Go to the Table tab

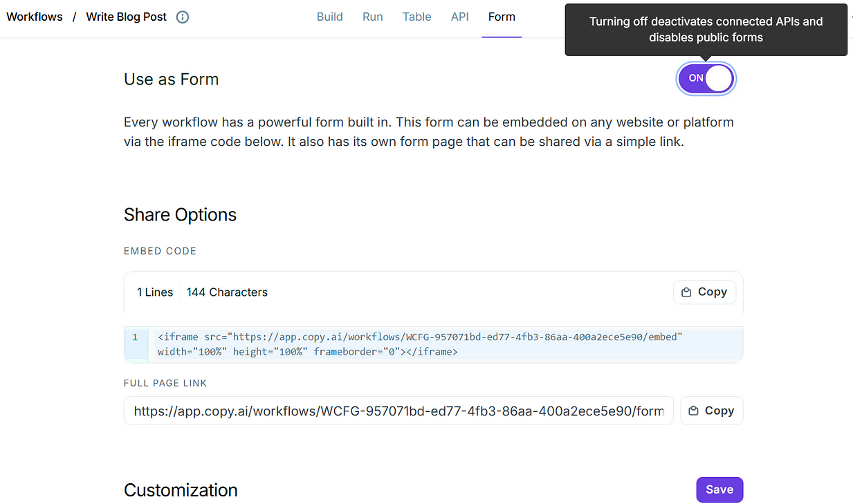416,17
